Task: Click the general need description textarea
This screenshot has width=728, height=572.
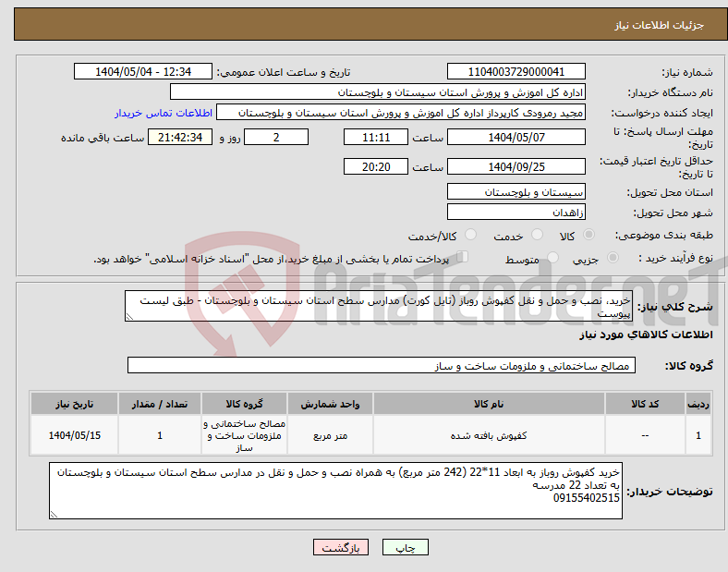Action: (379, 306)
